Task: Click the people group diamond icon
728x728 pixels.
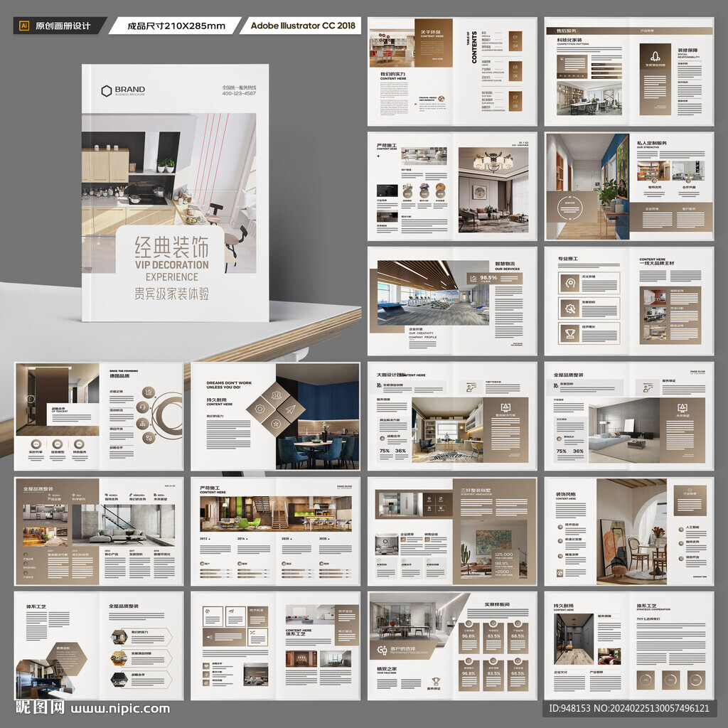Action: point(277,394)
